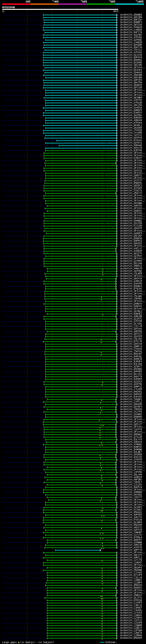Image resolution: width=146 pixels, height=644 pixels.
Task: Click the cyan alignment bar for UniRef100_Q56WE8
Action: click(x=80, y=15)
